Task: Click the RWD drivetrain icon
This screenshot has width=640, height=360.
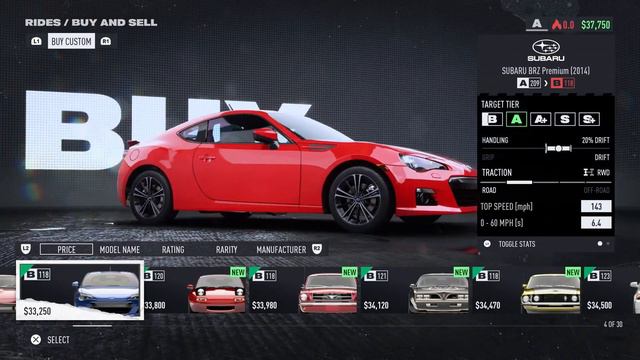Action: [588, 172]
